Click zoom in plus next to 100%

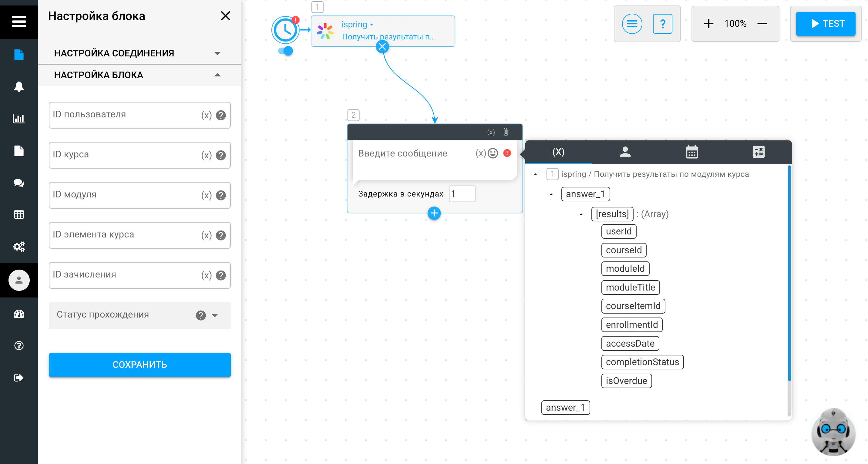(x=708, y=24)
